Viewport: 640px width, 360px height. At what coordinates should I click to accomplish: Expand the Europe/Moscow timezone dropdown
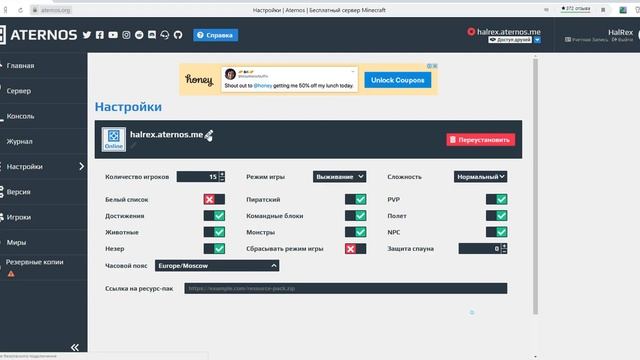(x=217, y=266)
